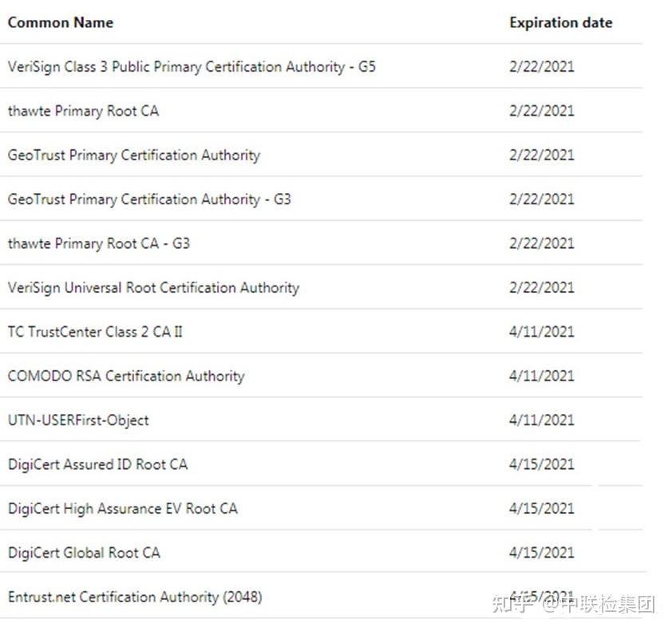Select GeoTrust Primary Certification Authority row
This screenshot has width=672, height=631.
[x=134, y=155]
